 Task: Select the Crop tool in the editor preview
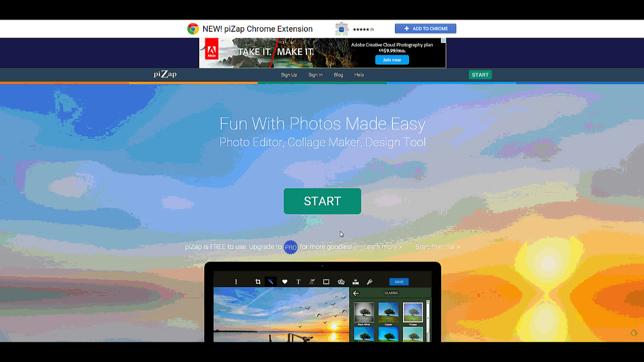pos(258,282)
